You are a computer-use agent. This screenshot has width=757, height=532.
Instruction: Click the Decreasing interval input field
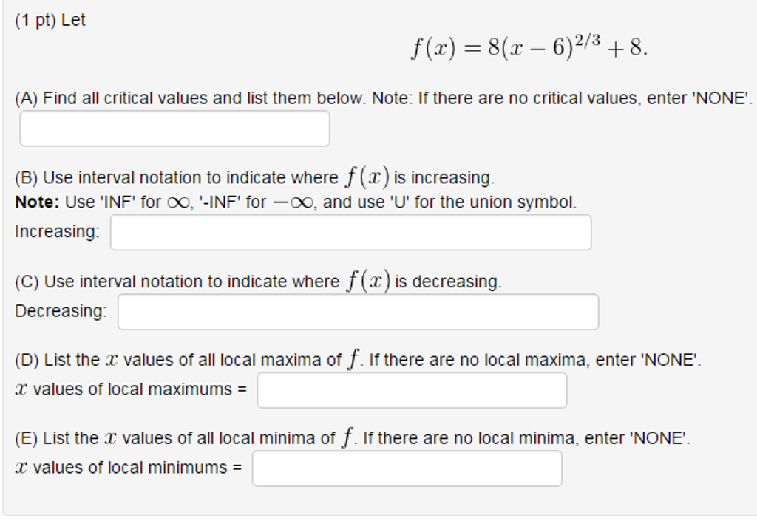(357, 311)
